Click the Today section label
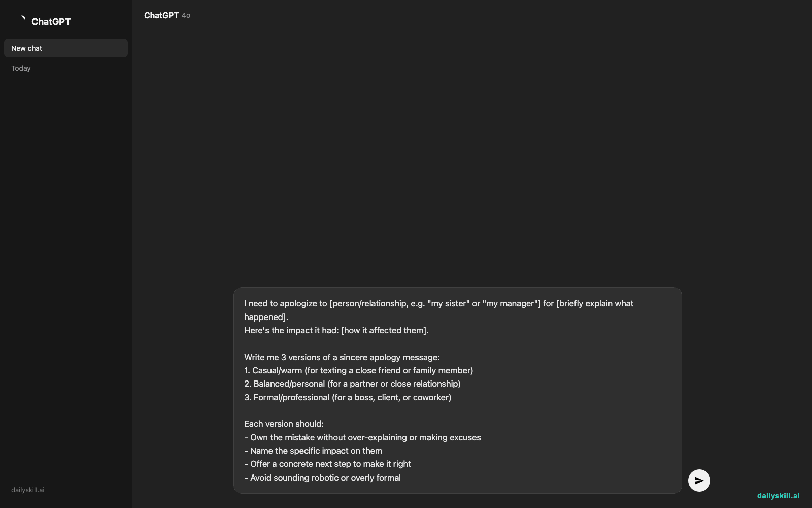The height and width of the screenshot is (508, 812). tap(21, 68)
